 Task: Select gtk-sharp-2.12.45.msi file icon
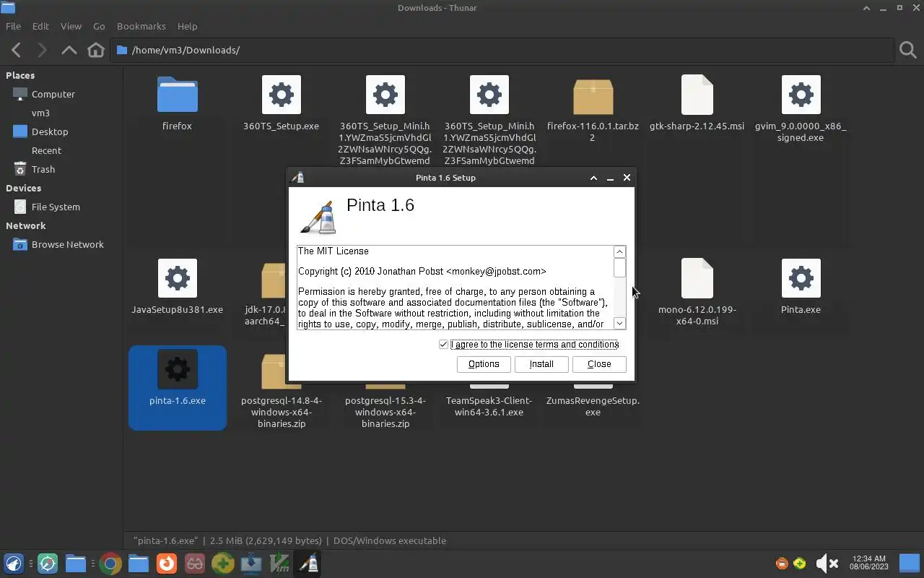tap(697, 95)
